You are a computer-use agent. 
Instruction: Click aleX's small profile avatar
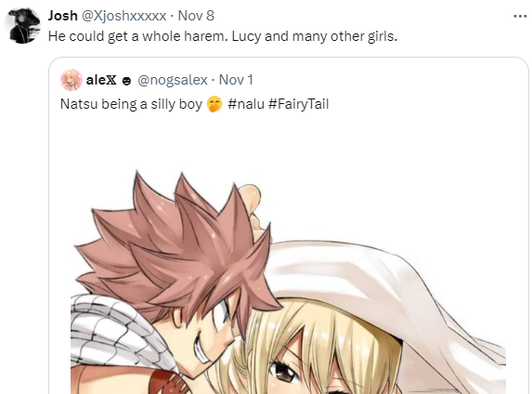pyautogui.click(x=71, y=80)
